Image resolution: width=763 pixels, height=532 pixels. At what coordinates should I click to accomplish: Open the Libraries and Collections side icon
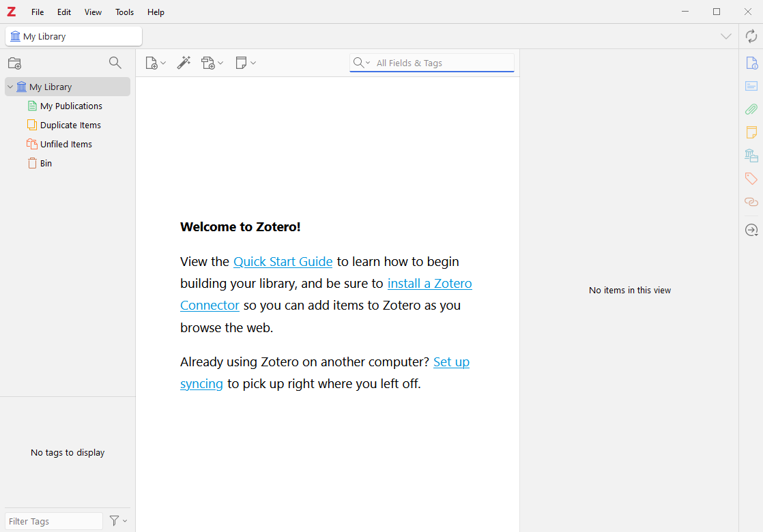tap(751, 156)
